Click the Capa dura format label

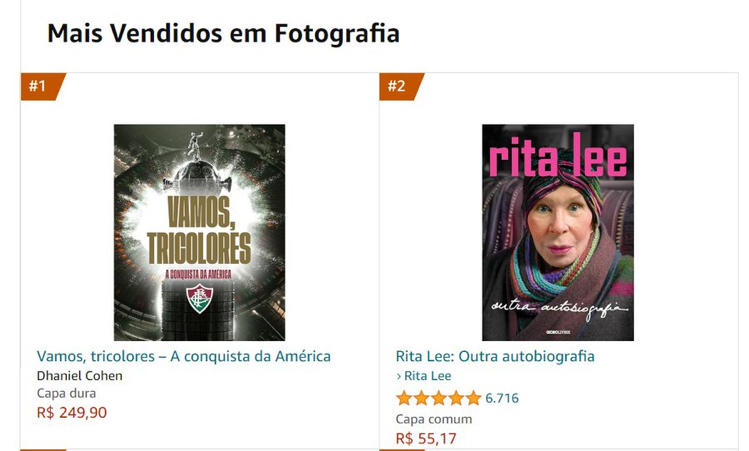tap(66, 393)
